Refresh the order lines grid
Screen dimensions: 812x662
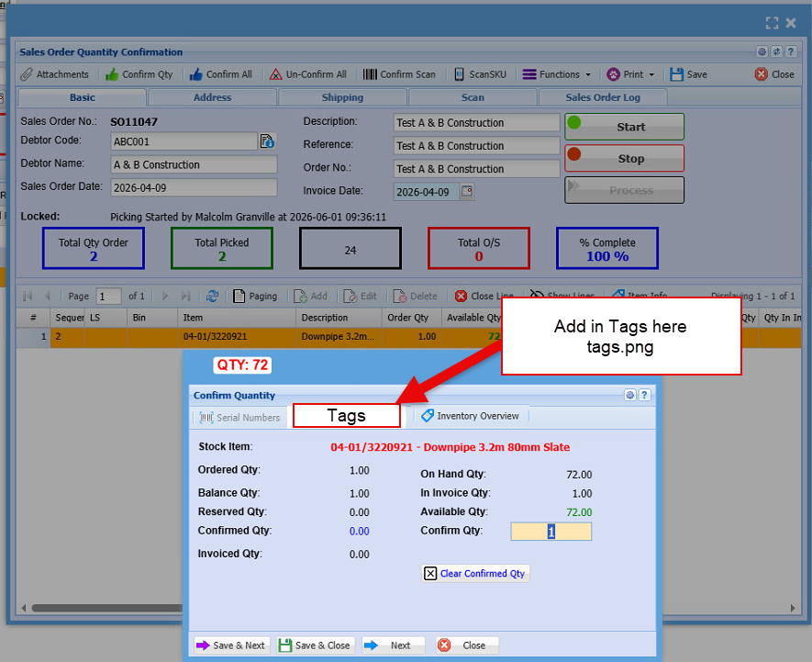[x=212, y=296]
